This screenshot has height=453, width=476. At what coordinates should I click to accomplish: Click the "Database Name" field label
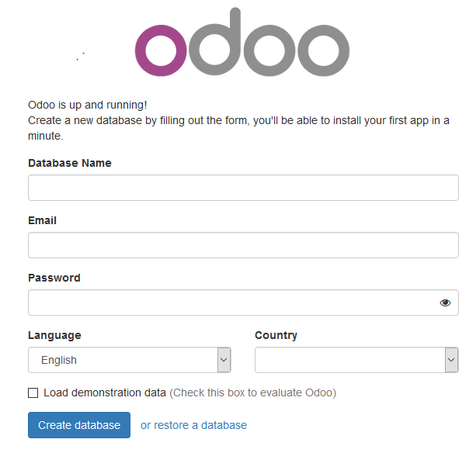[x=70, y=163]
